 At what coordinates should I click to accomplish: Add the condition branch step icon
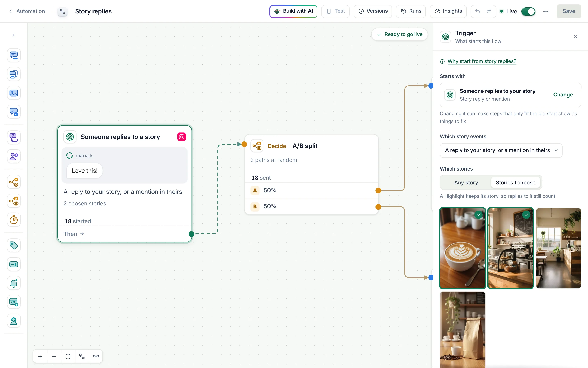[x=14, y=182]
